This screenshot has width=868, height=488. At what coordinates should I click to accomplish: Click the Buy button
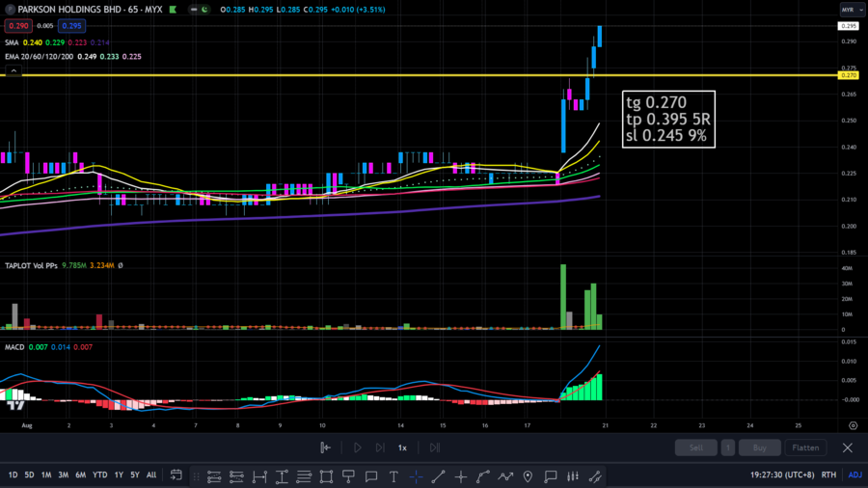(760, 447)
